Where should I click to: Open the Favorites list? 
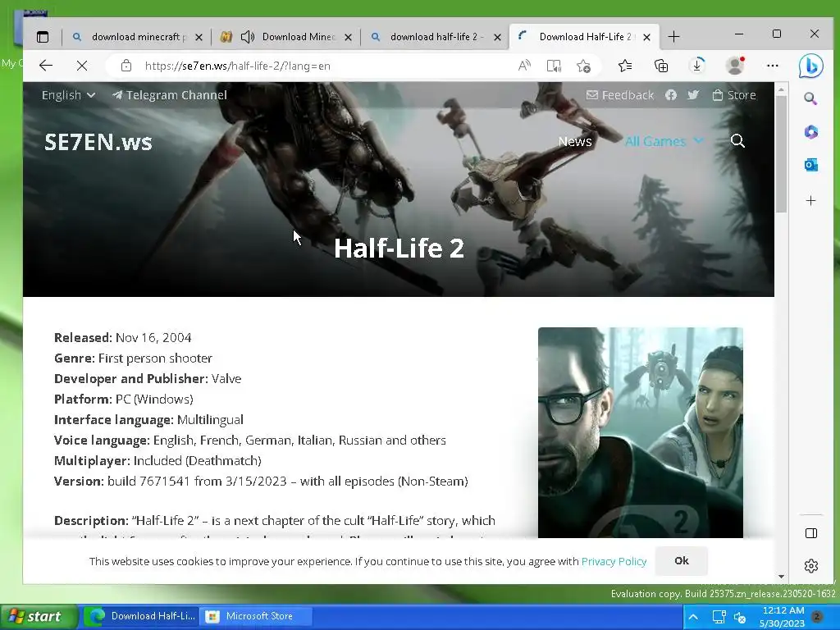[x=624, y=66]
